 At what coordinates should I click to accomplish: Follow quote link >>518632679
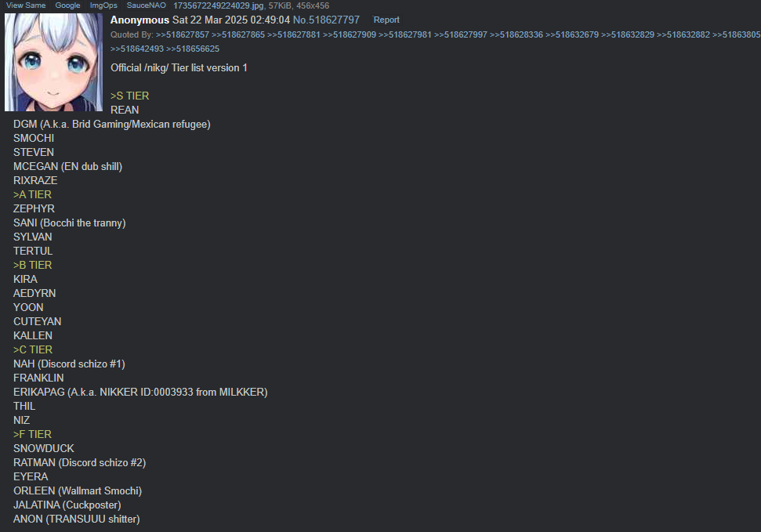pyautogui.click(x=572, y=35)
